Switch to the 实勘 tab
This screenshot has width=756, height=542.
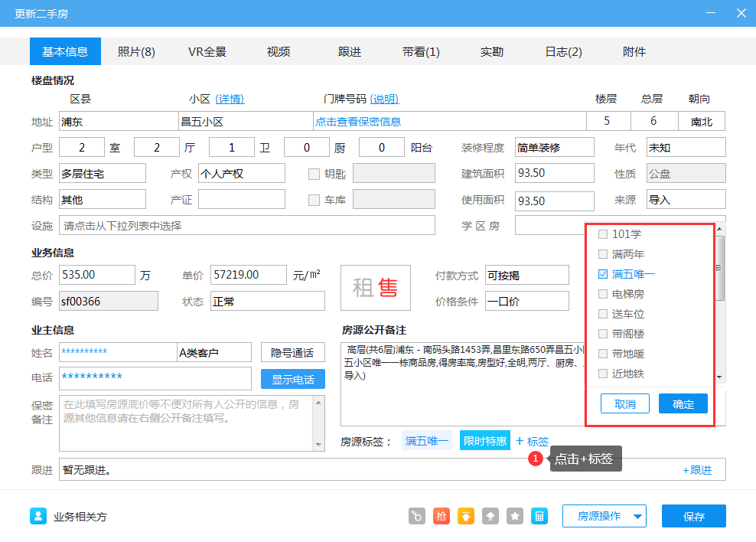(x=492, y=51)
